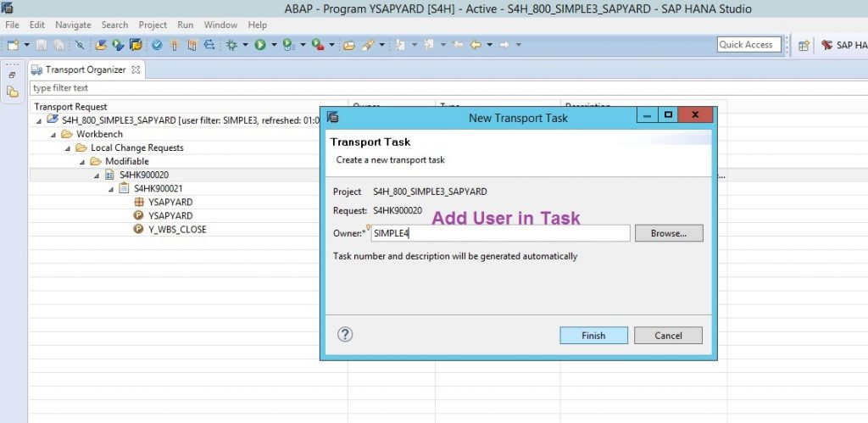Click the Save toolbar icon
Image resolution: width=868 pixels, height=423 pixels.
coord(42,46)
